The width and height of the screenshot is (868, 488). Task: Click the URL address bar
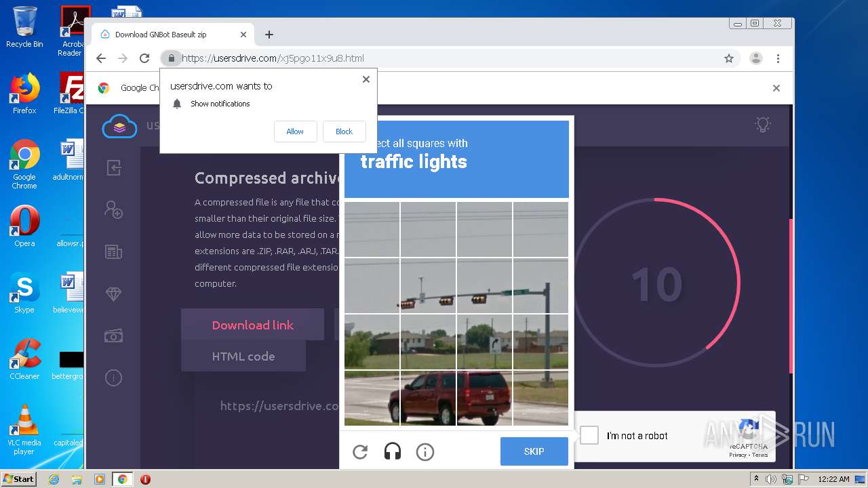[x=448, y=58]
